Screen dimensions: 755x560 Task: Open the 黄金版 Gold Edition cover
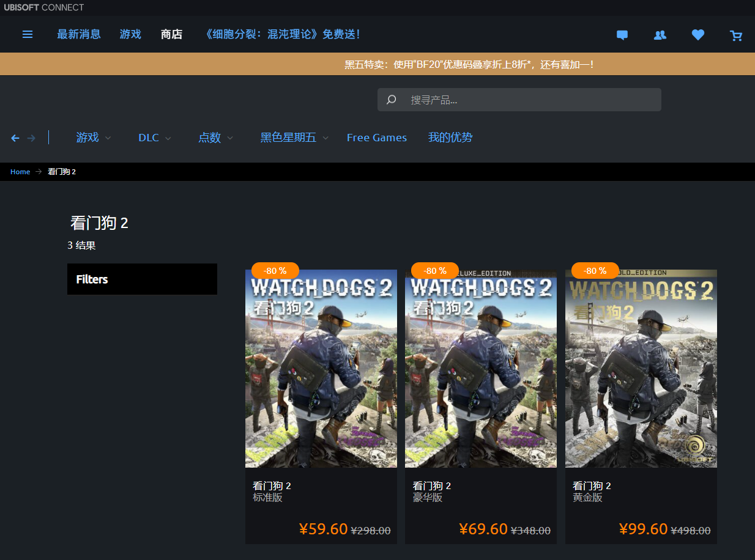[x=641, y=369]
